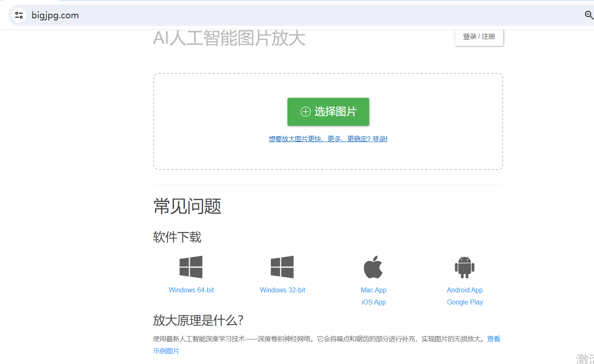Viewport: 594px width, 364px height.
Task: Click the Android robot icon
Action: click(x=464, y=267)
